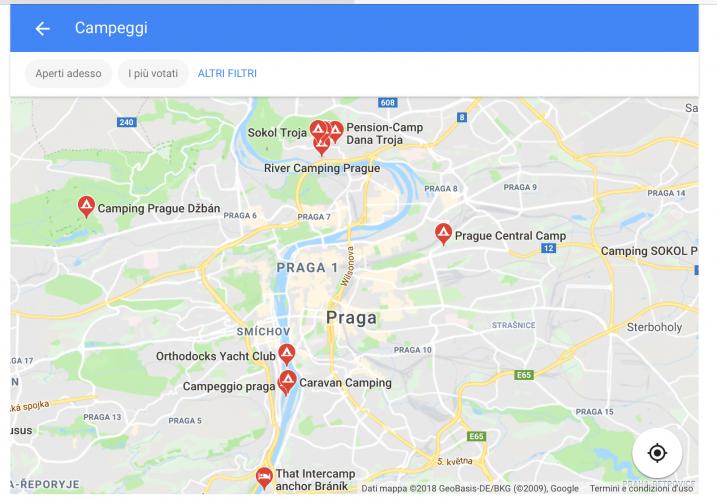Open the Caravan Camping map marker
The height and width of the screenshot is (500, 717).
(x=289, y=381)
